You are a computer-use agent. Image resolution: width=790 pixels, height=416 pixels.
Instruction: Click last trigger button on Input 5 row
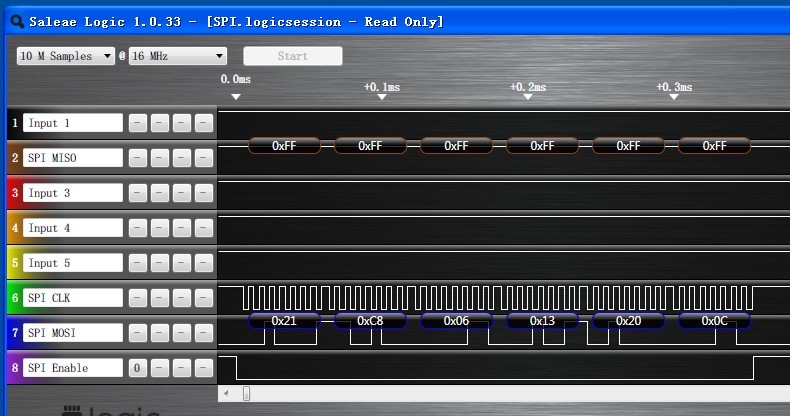tap(204, 263)
